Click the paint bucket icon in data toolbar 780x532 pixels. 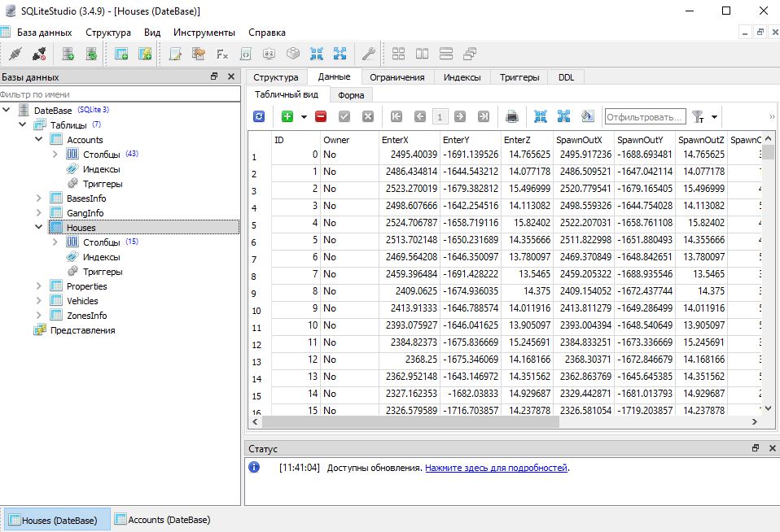588,116
